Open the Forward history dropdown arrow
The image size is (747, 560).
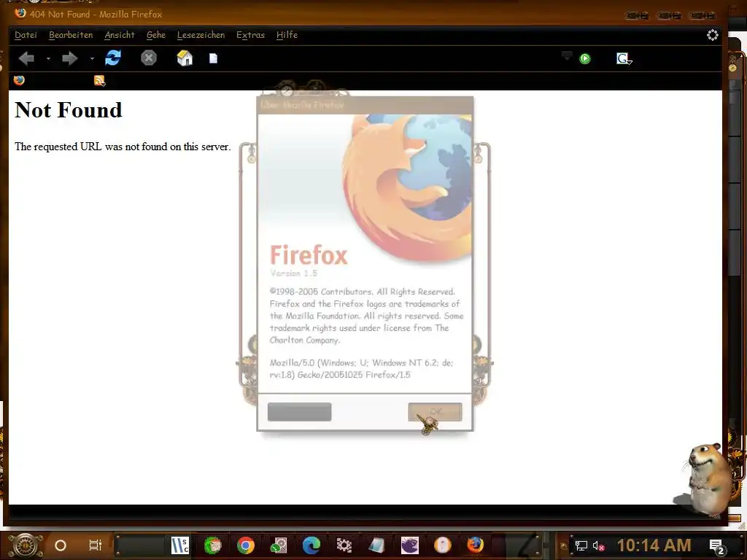92,59
